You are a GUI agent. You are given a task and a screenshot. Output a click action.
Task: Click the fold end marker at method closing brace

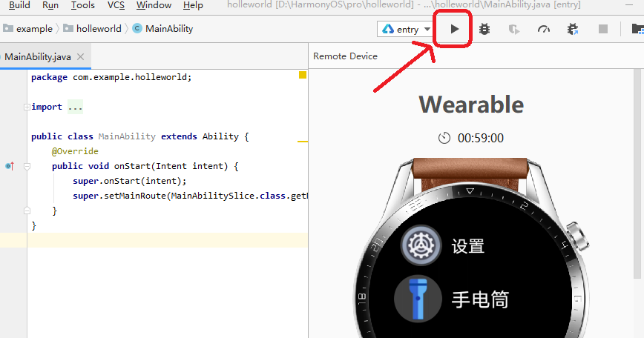coord(27,211)
